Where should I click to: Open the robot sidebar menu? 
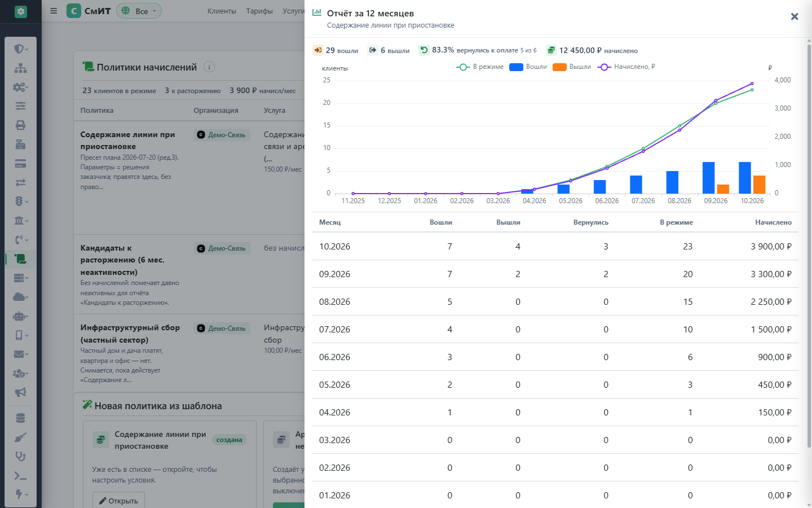tap(20, 316)
